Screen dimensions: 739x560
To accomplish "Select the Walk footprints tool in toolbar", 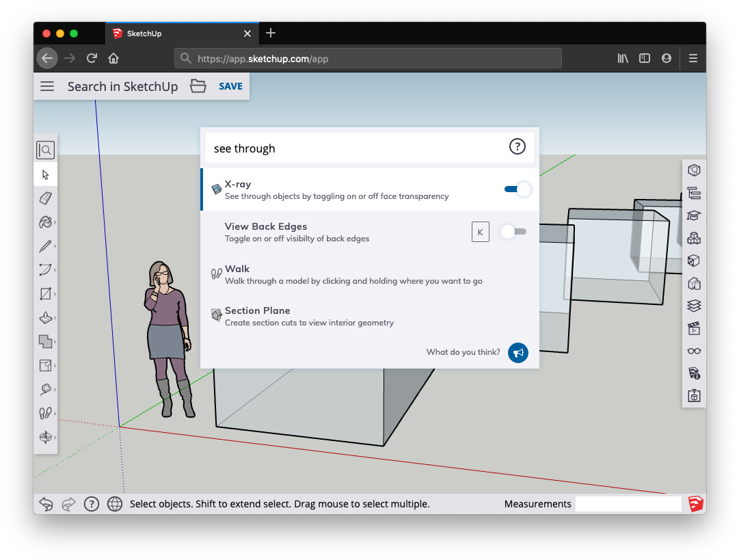I will click(46, 414).
